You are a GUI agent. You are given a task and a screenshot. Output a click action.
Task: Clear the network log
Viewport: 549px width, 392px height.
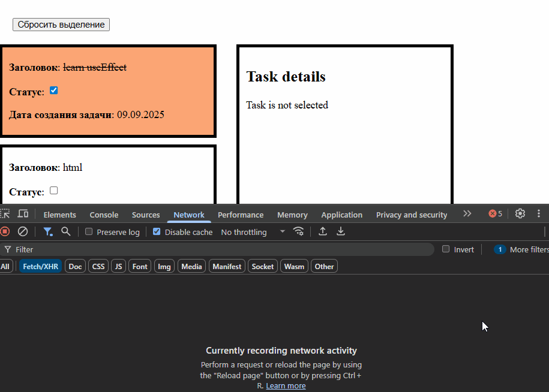[23, 231]
